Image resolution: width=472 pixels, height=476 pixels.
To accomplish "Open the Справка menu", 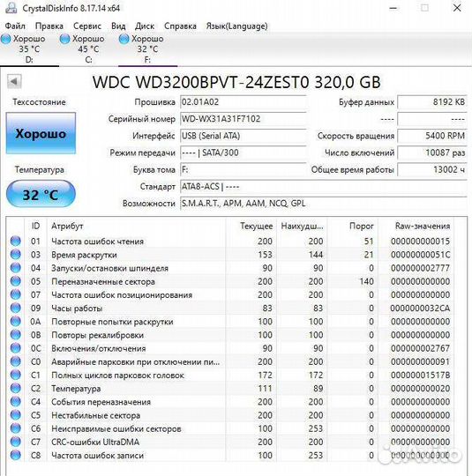I will pyautogui.click(x=180, y=26).
